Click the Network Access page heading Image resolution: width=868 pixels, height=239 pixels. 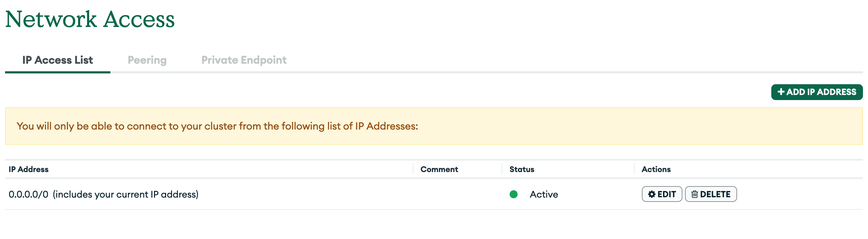tap(90, 19)
